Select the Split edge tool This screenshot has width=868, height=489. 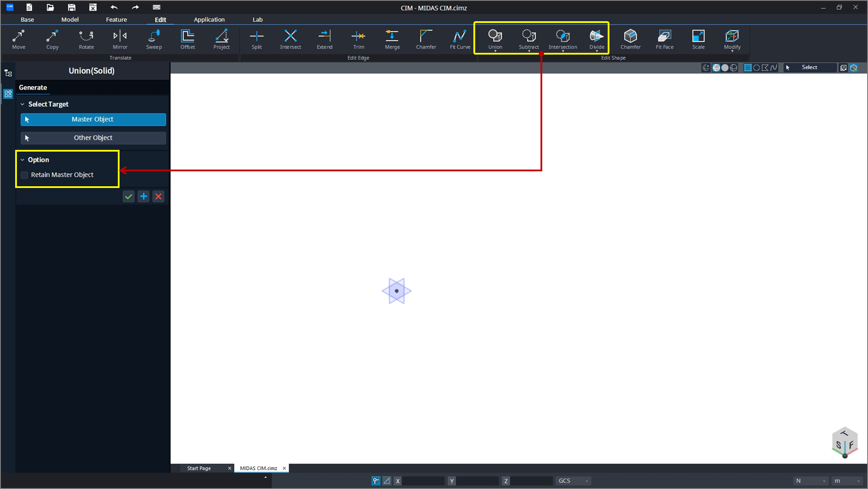(x=257, y=39)
